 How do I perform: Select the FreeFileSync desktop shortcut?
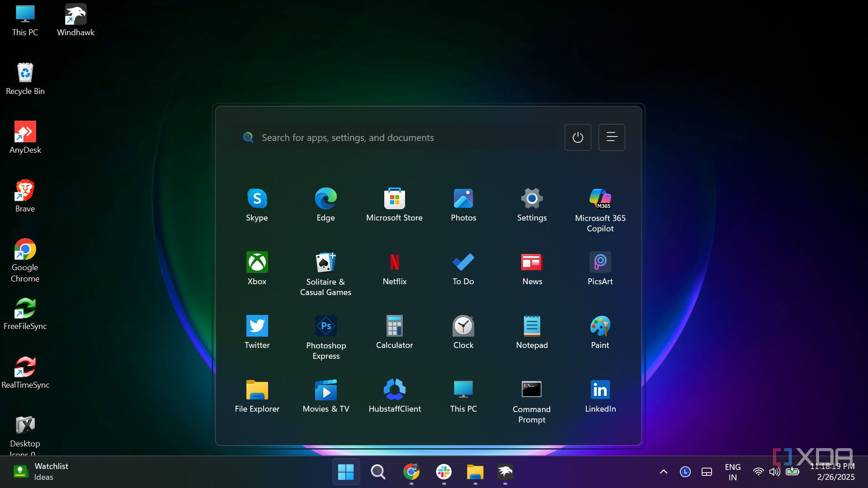[25, 314]
